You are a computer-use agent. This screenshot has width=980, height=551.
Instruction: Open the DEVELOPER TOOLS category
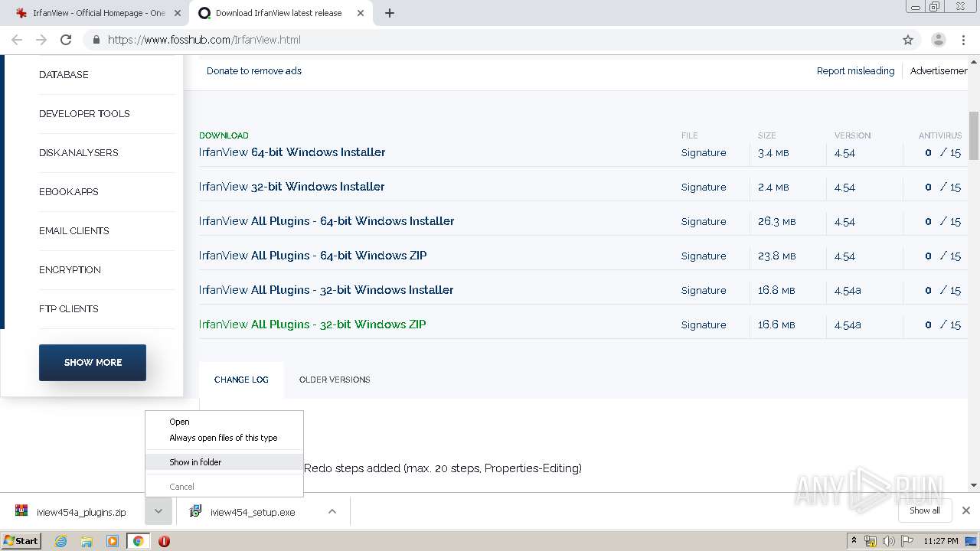84,114
